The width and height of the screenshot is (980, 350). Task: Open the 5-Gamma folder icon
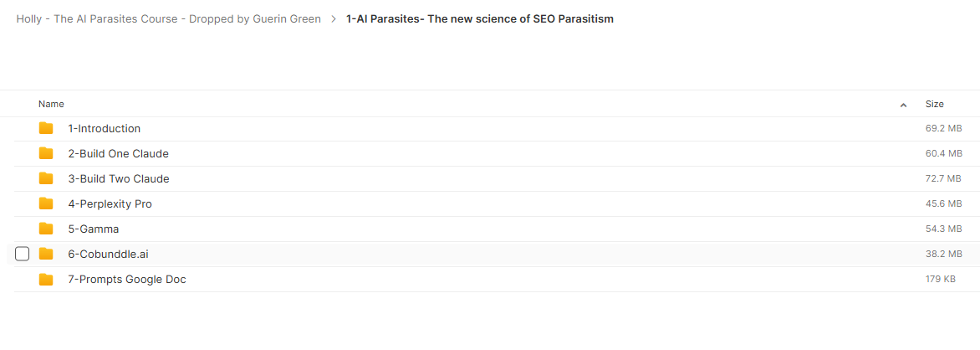coord(46,229)
